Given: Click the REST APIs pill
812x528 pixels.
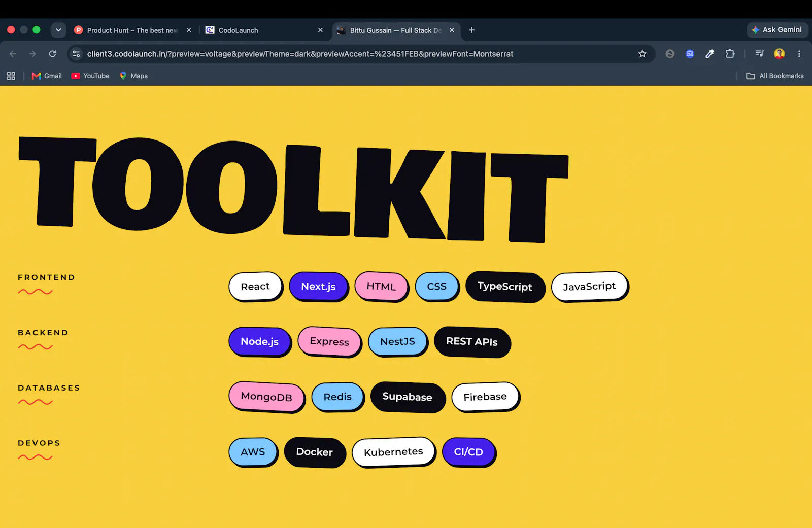Looking at the screenshot, I should (472, 342).
